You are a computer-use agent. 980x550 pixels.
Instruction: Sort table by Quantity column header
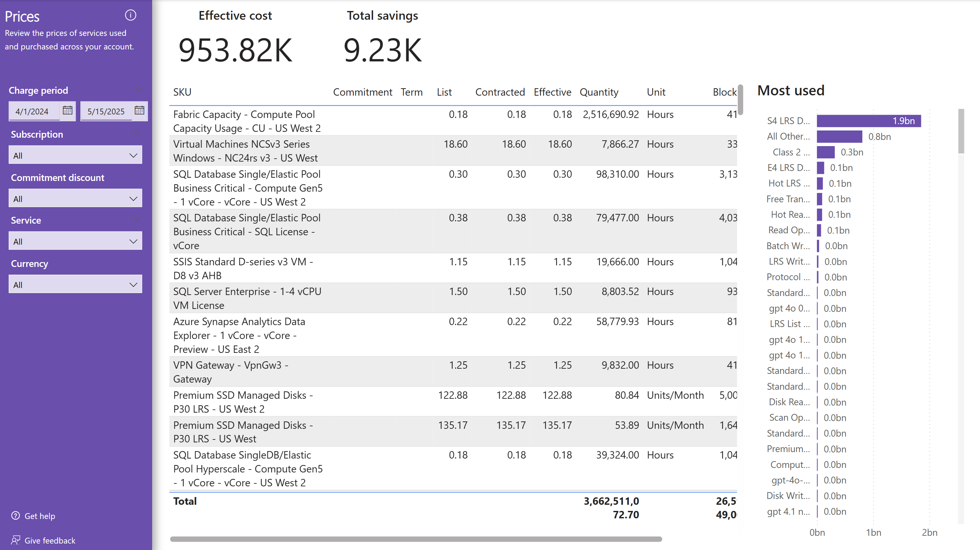[x=599, y=92]
